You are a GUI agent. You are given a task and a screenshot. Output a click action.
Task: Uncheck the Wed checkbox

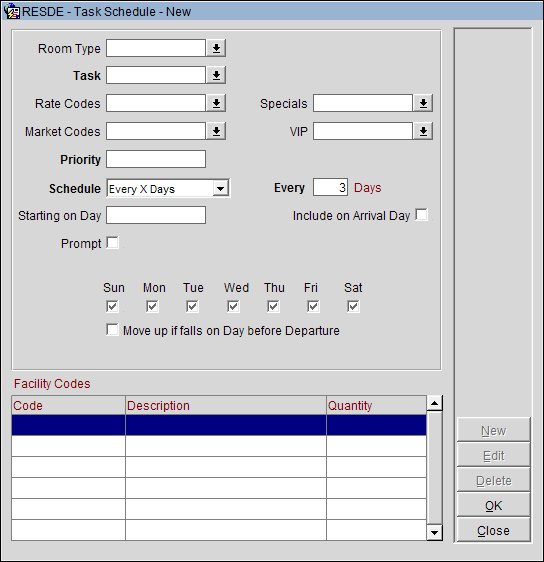click(x=233, y=306)
